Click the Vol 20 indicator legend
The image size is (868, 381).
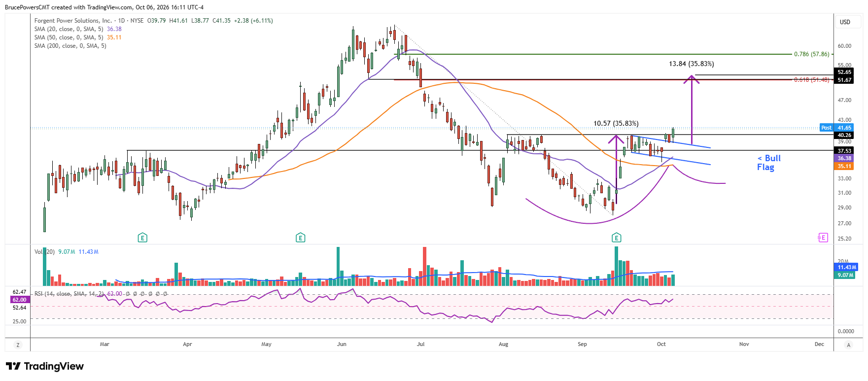click(x=67, y=252)
